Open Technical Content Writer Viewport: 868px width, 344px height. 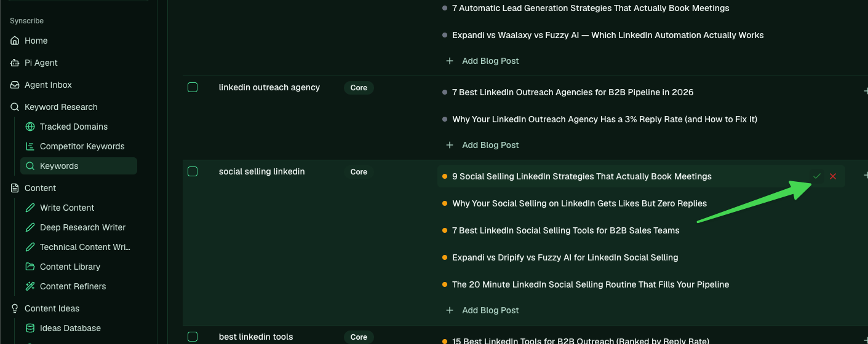coord(79,247)
